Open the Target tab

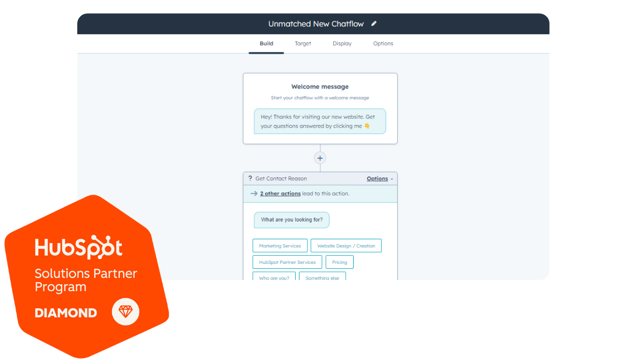coord(303,43)
